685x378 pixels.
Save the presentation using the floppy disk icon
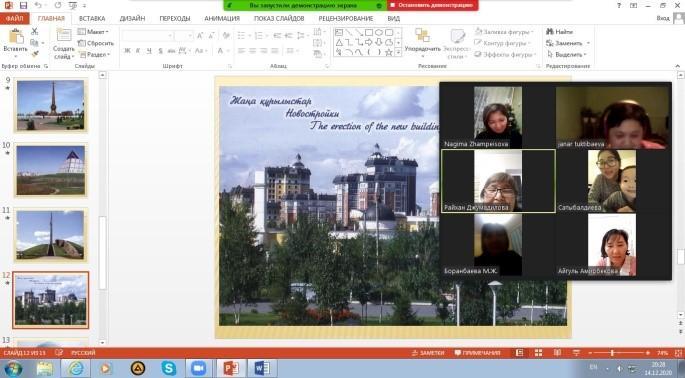(x=23, y=5)
